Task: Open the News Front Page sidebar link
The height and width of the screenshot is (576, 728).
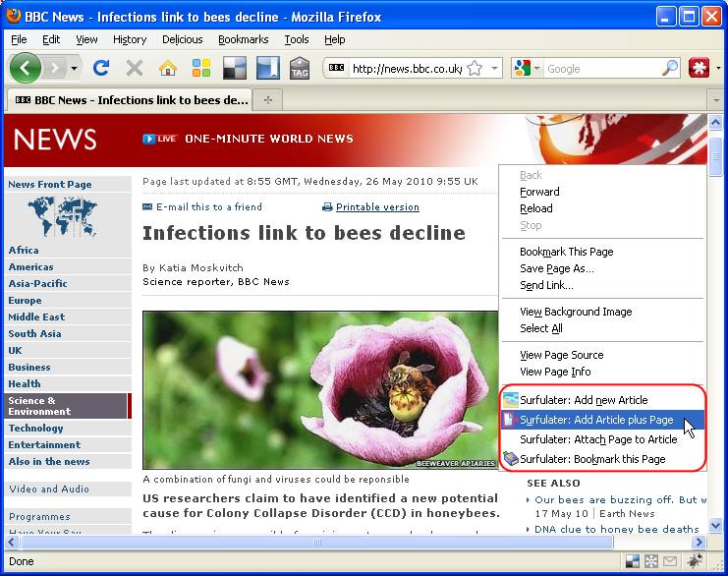Action: click(x=50, y=185)
